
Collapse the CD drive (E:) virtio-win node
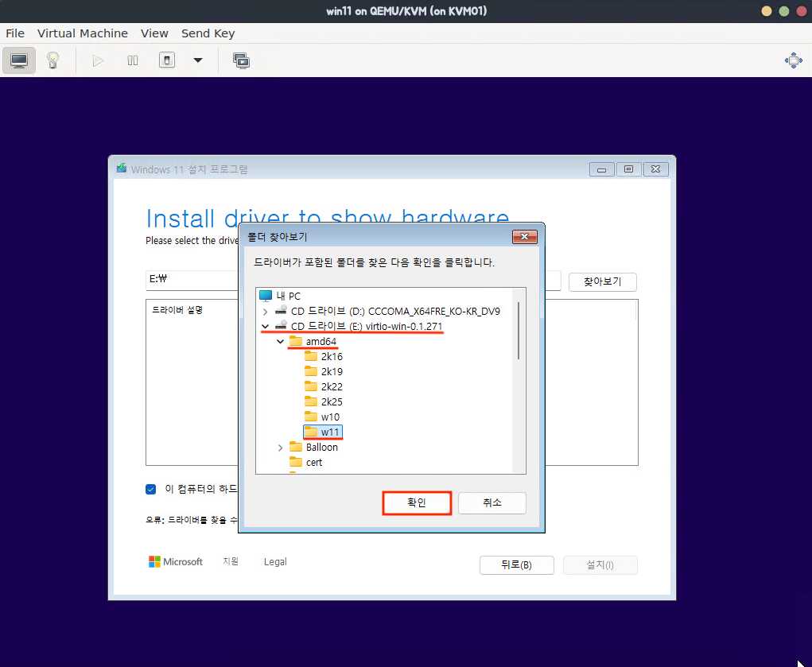265,326
